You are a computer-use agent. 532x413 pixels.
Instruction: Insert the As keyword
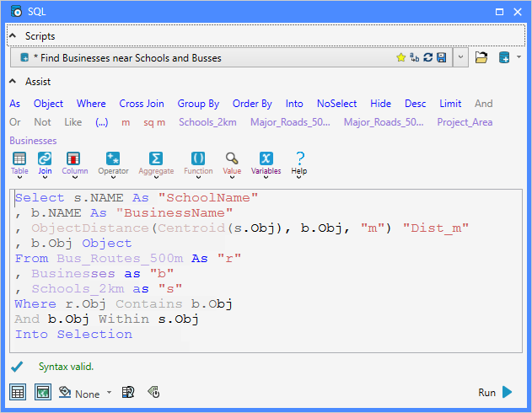point(14,104)
